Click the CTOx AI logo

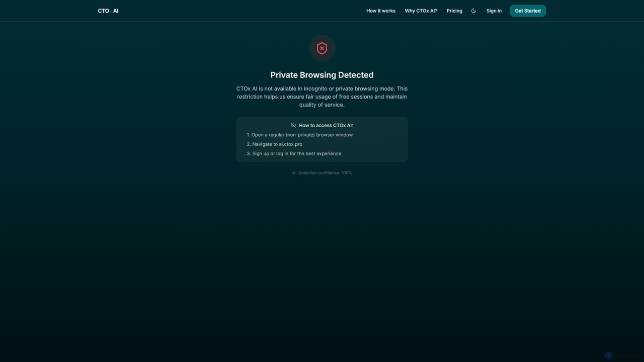pyautogui.click(x=108, y=11)
